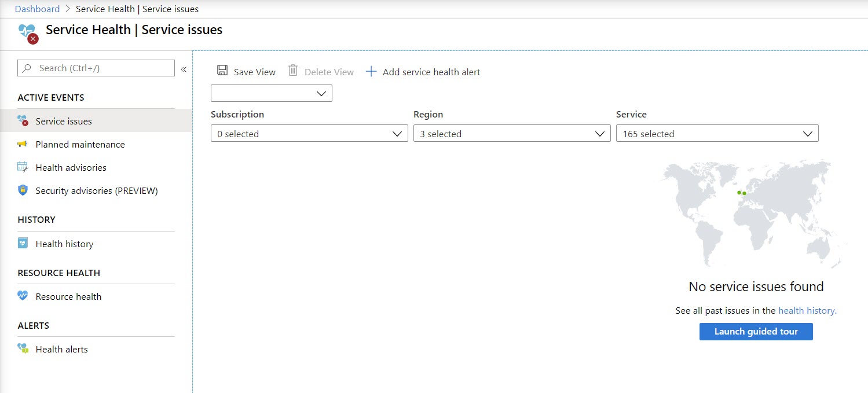The image size is (868, 393).
Task: Click the Service Health heart icon in header
Action: [x=28, y=34]
